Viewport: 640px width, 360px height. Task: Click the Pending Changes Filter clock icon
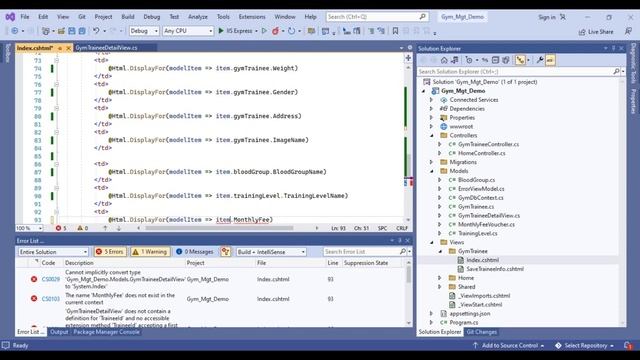pos(469,60)
